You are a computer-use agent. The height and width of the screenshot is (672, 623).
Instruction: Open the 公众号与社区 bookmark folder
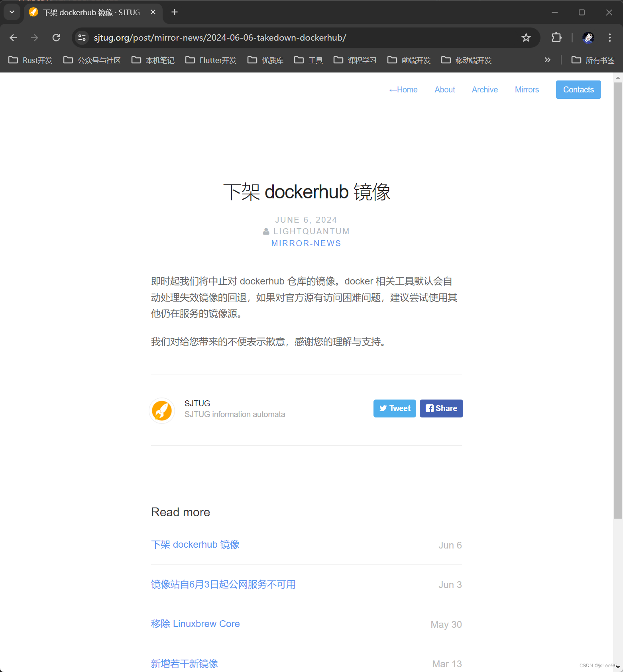[92, 60]
